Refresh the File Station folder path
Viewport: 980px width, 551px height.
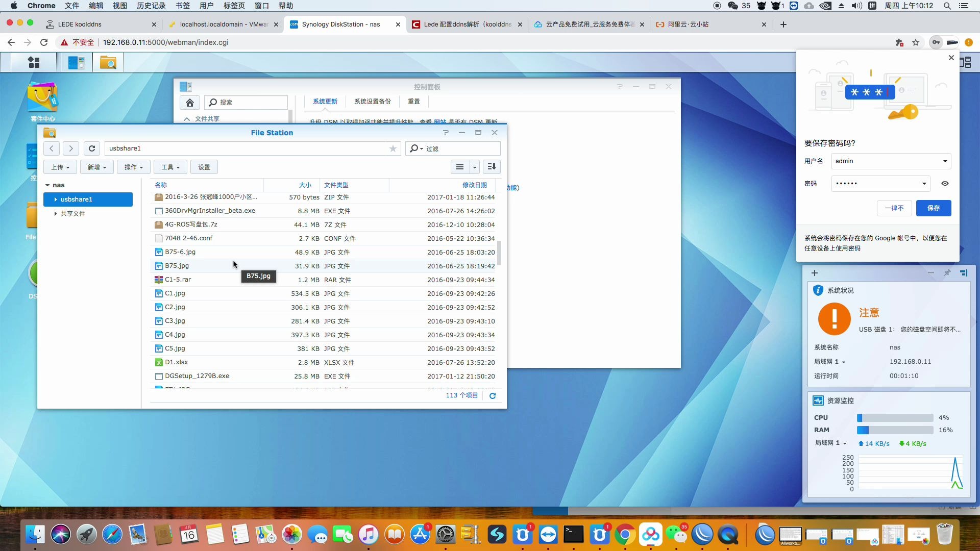tap(92, 148)
